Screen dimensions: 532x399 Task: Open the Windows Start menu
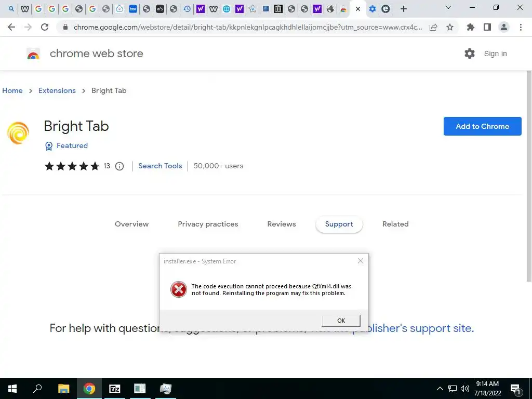point(12,389)
